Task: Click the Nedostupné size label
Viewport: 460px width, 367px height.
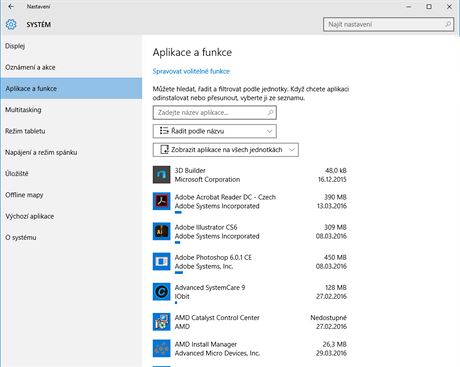Action: click(328, 318)
